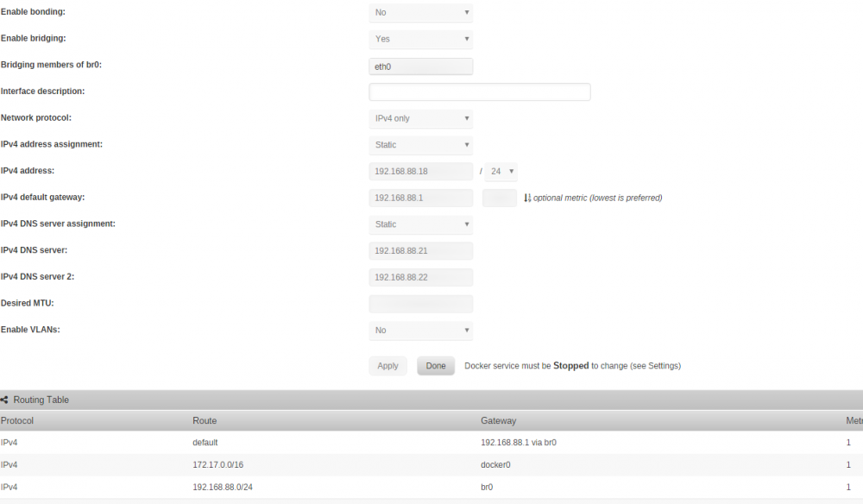Click the Protocol column header

[17, 420]
